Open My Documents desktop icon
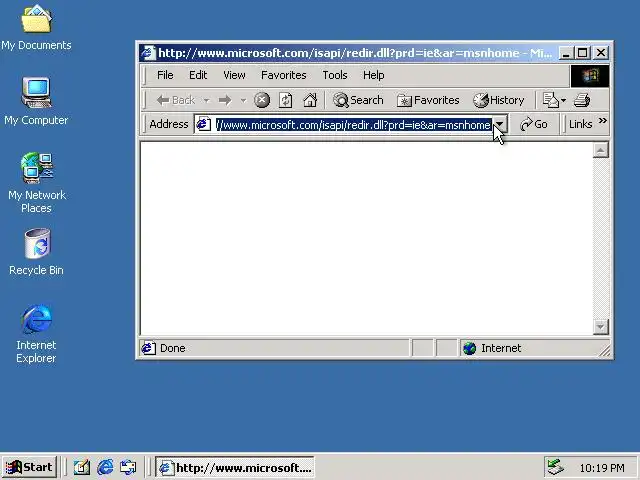Screen dimensions: 640x480 pyautogui.click(x=36, y=27)
